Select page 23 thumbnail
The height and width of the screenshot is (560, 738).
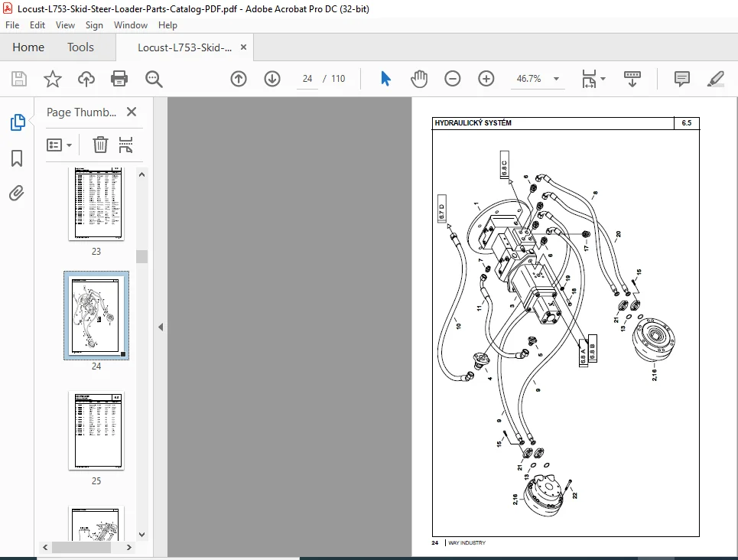click(96, 204)
